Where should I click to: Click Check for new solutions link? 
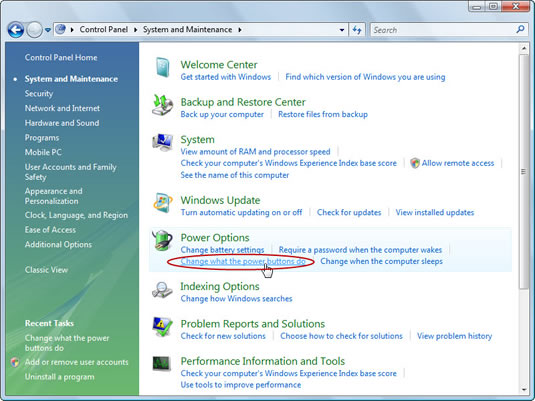click(223, 336)
